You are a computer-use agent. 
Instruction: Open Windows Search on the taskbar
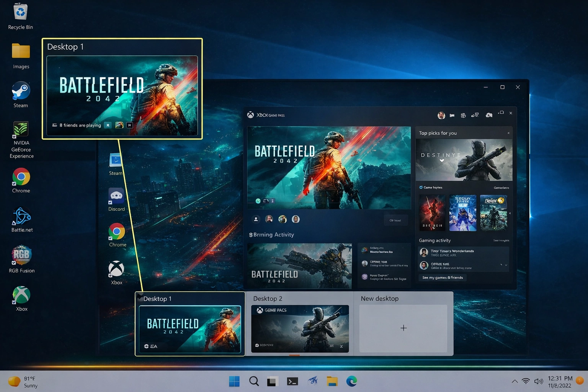(x=254, y=381)
